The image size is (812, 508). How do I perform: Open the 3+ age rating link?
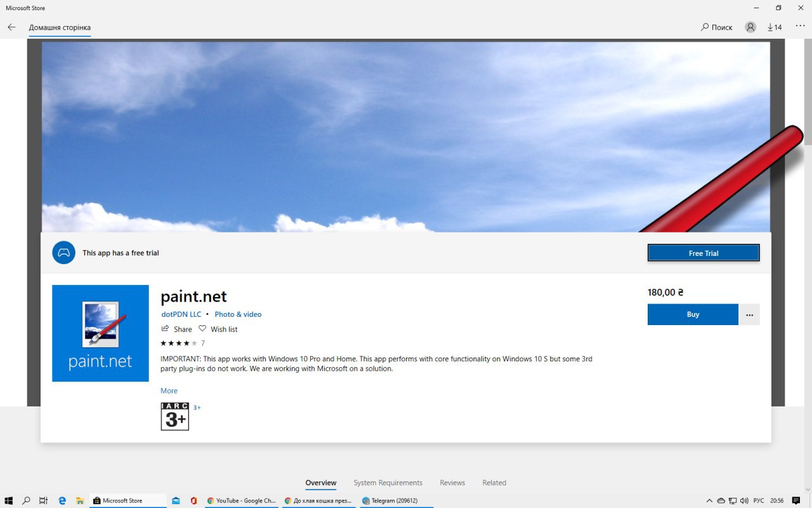(197, 408)
